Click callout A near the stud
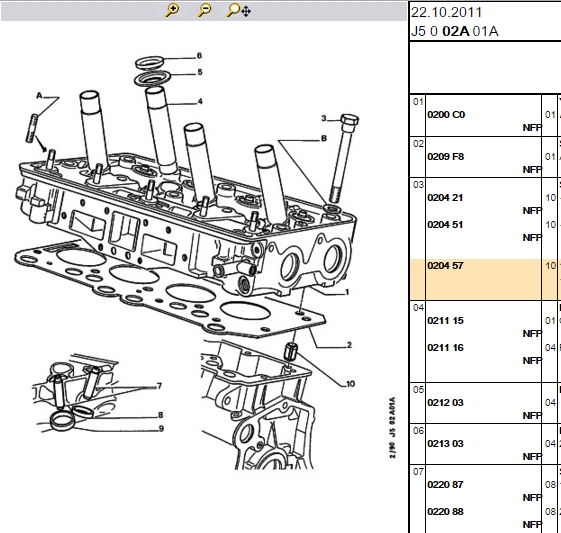 pyautogui.click(x=39, y=96)
